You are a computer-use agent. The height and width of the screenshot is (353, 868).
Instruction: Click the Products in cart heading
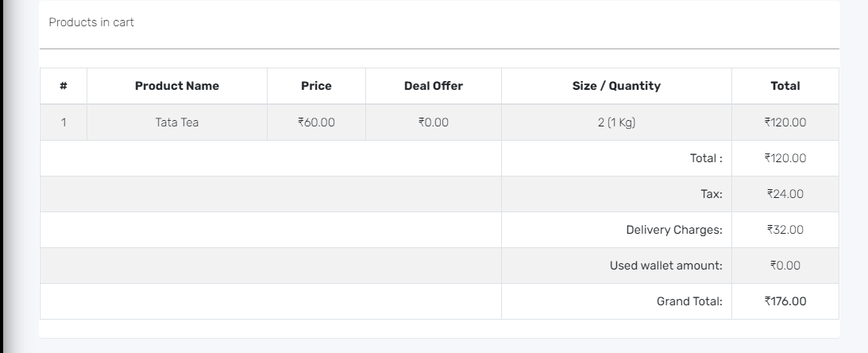(x=91, y=22)
